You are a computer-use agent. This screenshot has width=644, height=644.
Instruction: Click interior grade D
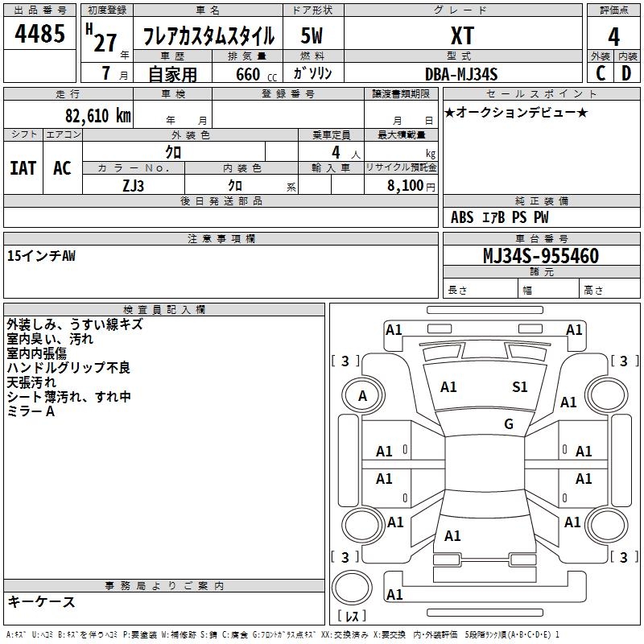click(x=626, y=73)
